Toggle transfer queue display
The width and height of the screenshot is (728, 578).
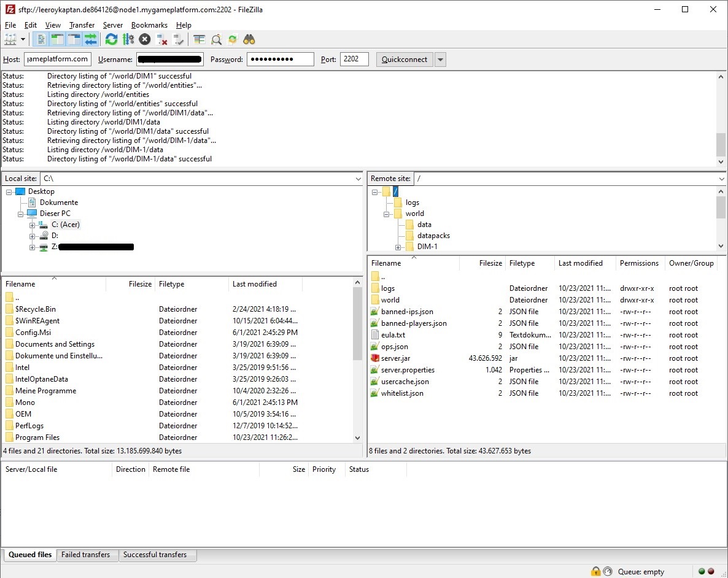(x=90, y=39)
